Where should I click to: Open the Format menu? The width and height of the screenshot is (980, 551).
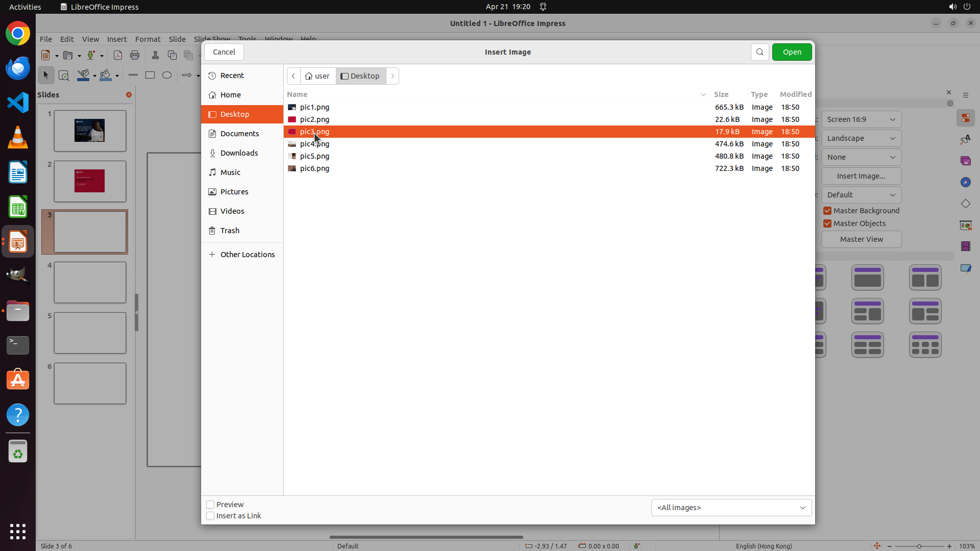[x=148, y=39]
